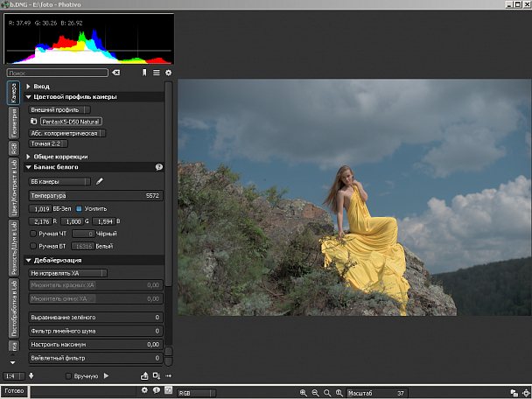Click the R multiplier field 2,176
Screen dimensions: 532x399
coord(40,221)
